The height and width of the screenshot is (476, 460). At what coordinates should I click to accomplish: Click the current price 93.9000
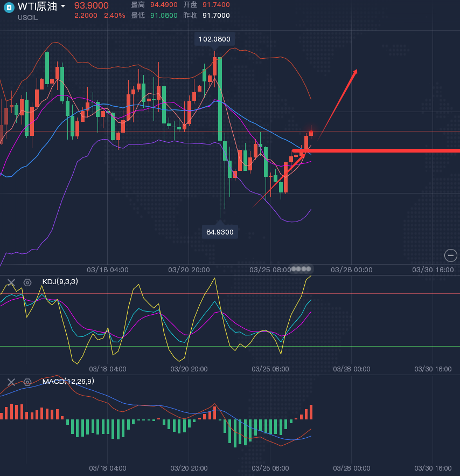point(92,5)
